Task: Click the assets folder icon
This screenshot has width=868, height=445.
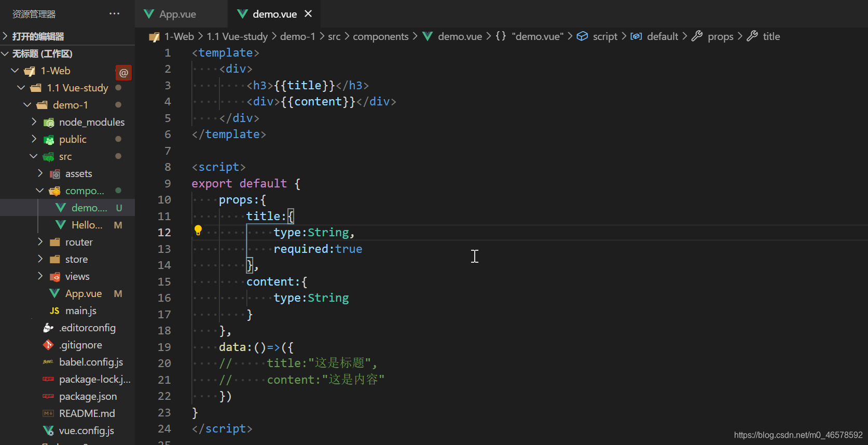Action: [55, 174]
